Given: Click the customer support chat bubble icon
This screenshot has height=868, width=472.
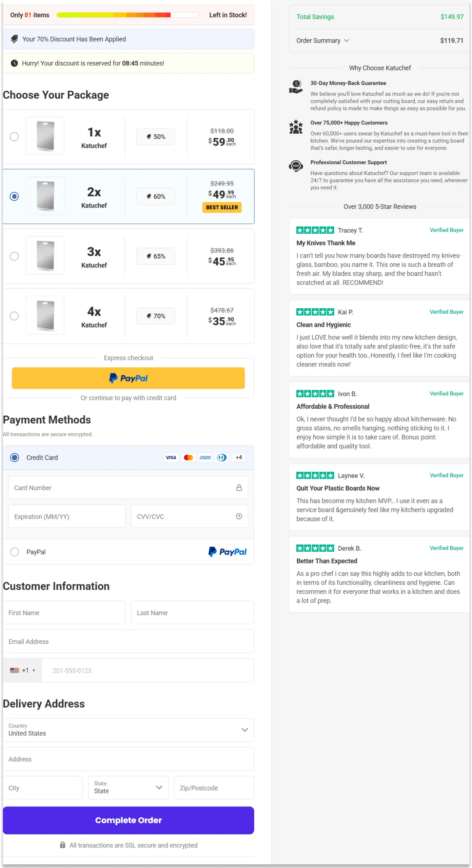Looking at the screenshot, I should point(296,166).
